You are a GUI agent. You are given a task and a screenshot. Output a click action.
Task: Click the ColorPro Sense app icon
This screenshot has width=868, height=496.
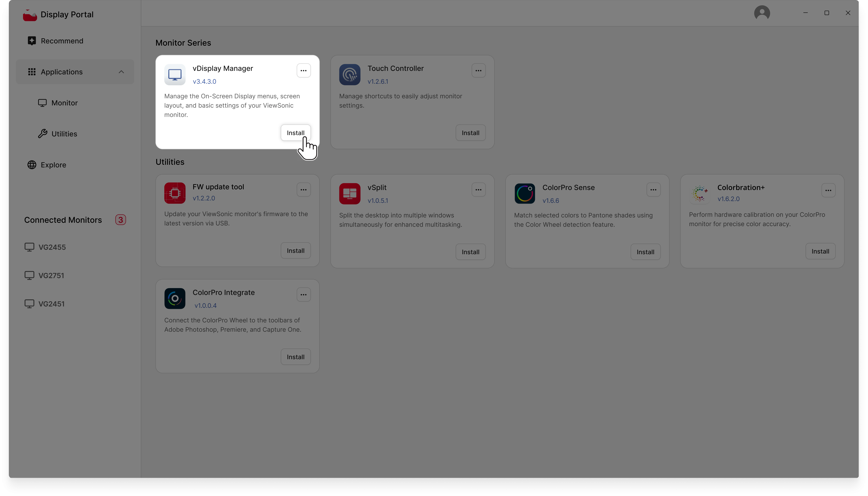525,194
